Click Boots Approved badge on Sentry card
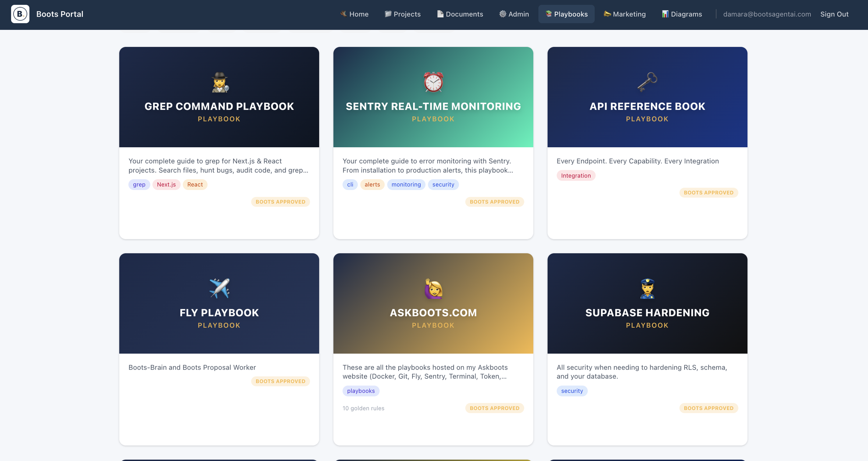The image size is (868, 461). 495,202
